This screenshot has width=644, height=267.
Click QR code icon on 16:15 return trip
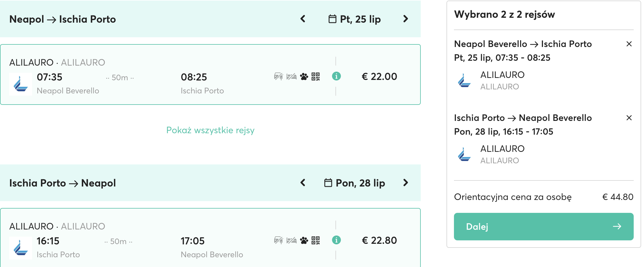316,240
